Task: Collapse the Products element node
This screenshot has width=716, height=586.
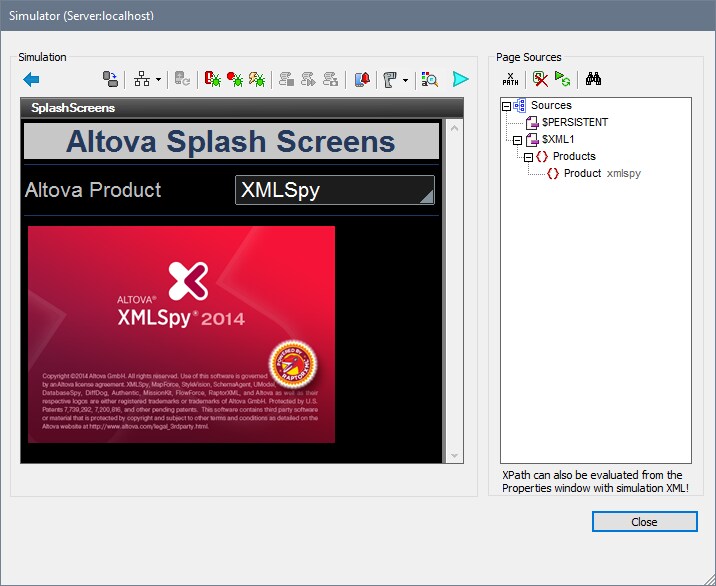Action: [528, 157]
